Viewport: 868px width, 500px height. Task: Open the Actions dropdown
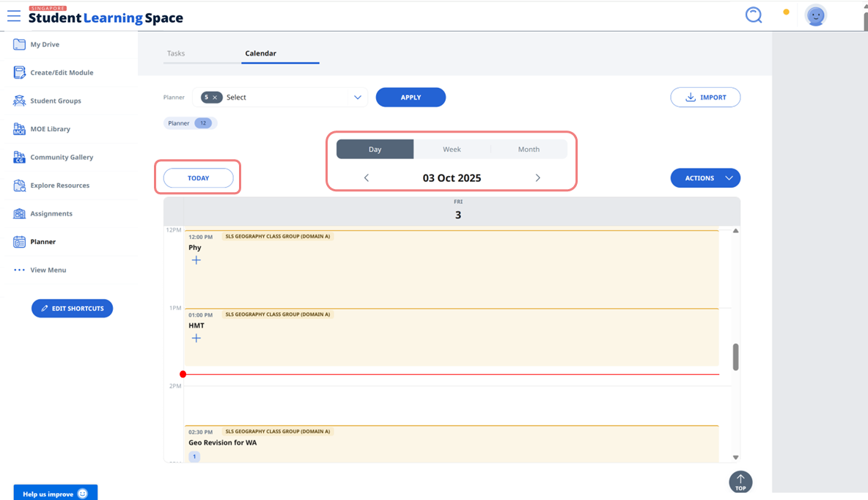[705, 177]
